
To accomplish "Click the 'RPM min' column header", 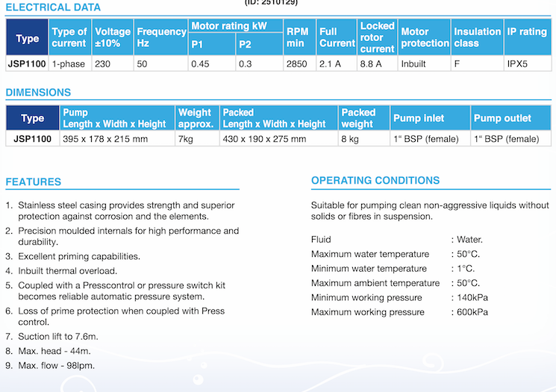I will coord(299,37).
